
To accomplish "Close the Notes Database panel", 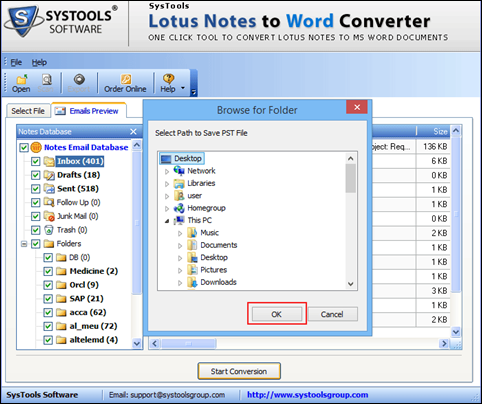I will pos(133,132).
